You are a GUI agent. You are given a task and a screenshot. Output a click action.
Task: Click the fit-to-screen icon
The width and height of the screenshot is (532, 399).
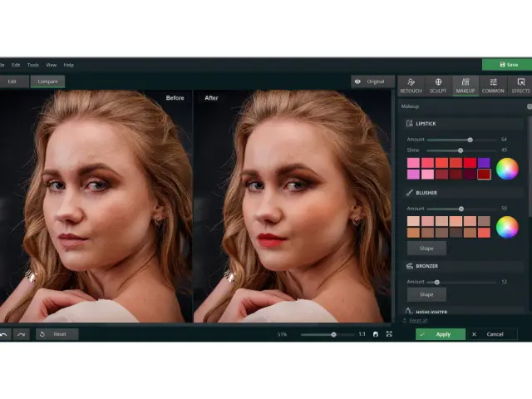[x=376, y=334]
